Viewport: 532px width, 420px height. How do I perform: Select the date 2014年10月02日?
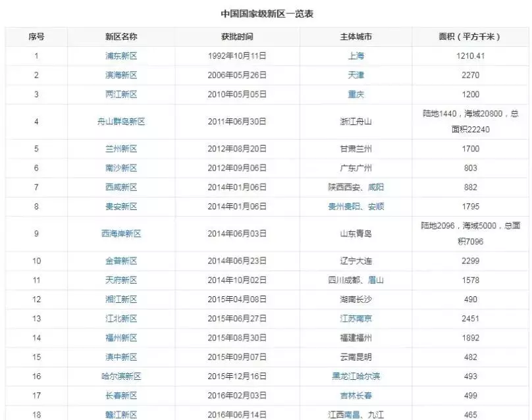click(x=237, y=280)
